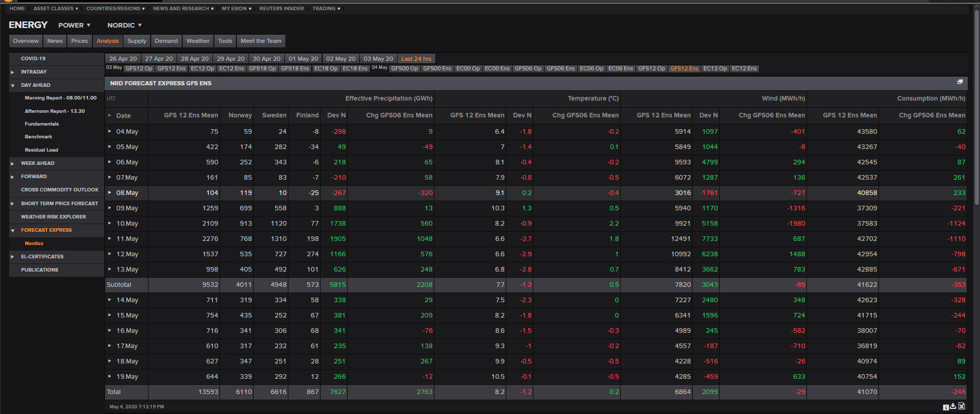
Task: Choose the 04 May EC12 Ens forecast run
Action: click(x=744, y=68)
